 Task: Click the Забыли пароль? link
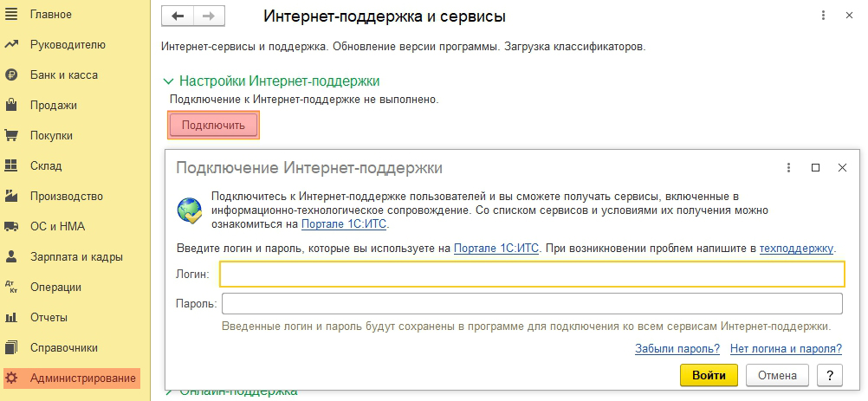pos(677,348)
